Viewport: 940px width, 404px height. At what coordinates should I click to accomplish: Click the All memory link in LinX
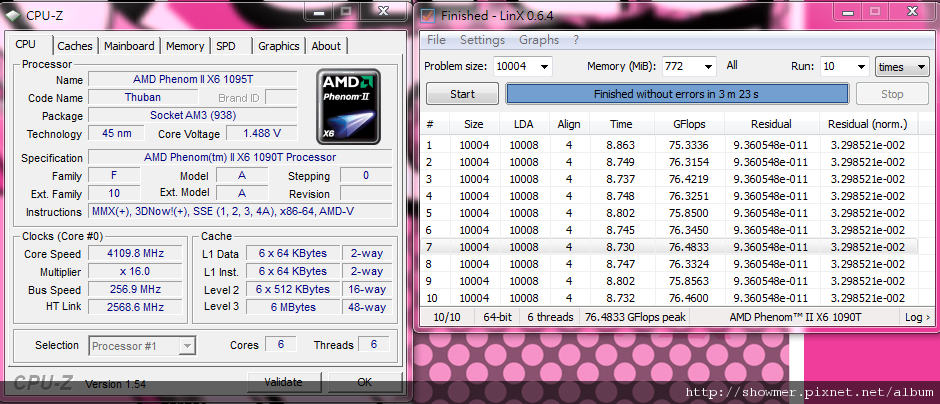tap(732, 65)
